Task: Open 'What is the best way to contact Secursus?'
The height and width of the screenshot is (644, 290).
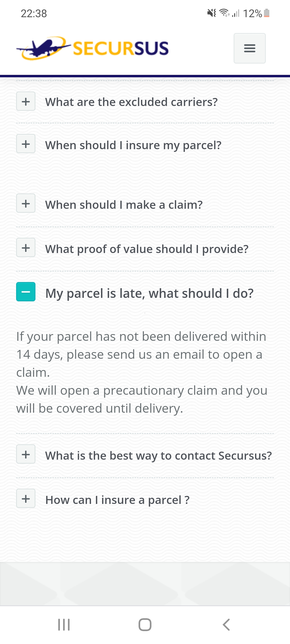Action: pyautogui.click(x=158, y=456)
